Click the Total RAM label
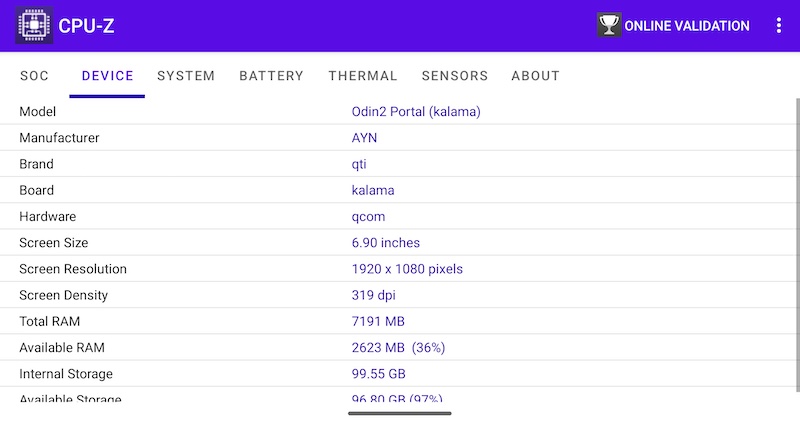Screen dimensions: 800x425 [x=49, y=321]
